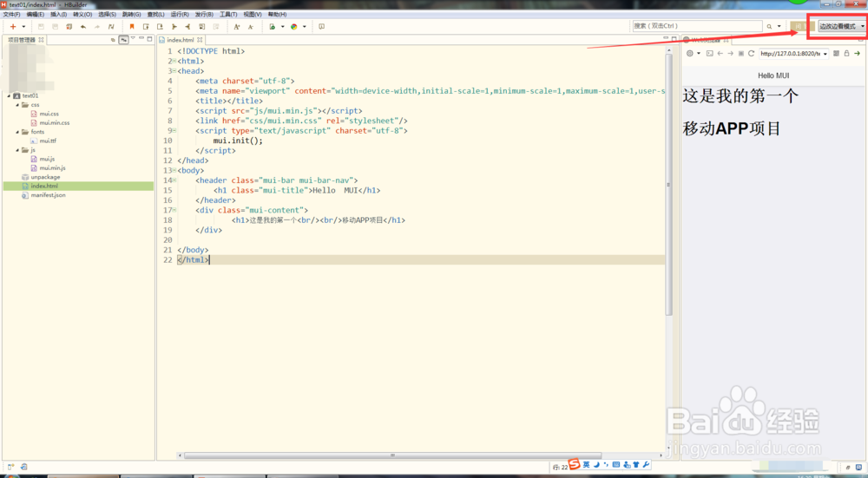The width and height of the screenshot is (868, 478).
Task: Open the 文件(F) menu
Action: [x=11, y=15]
